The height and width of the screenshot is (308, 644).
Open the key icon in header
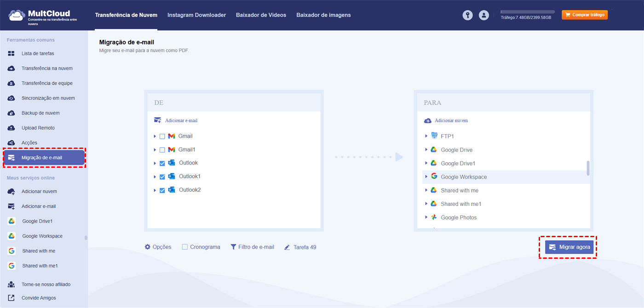click(x=468, y=15)
